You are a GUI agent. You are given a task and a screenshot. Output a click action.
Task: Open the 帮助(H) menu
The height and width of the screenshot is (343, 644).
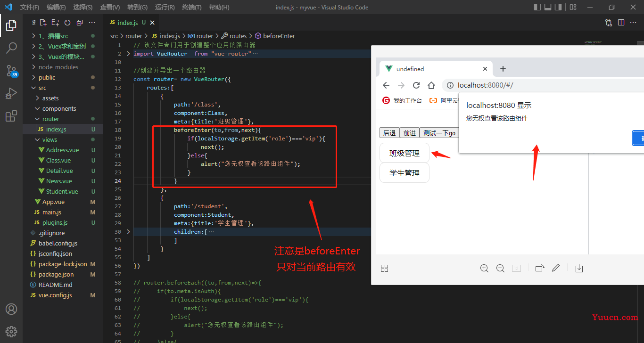219,7
